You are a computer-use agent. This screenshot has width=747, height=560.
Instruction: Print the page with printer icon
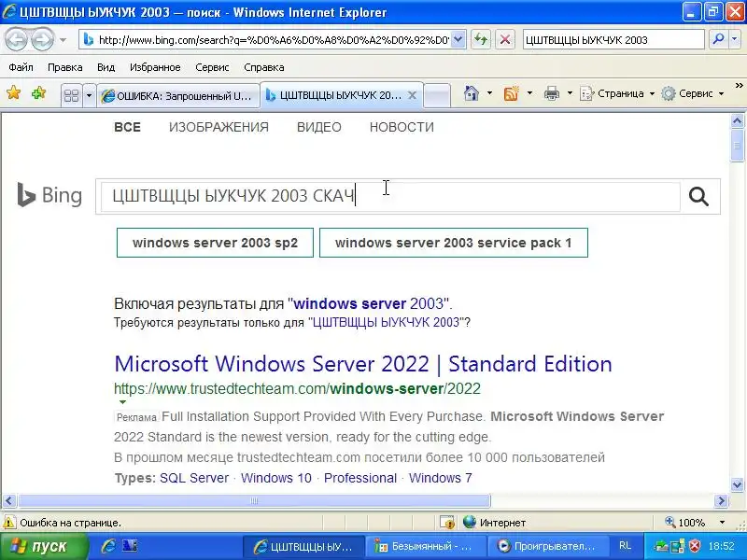pyautogui.click(x=552, y=93)
